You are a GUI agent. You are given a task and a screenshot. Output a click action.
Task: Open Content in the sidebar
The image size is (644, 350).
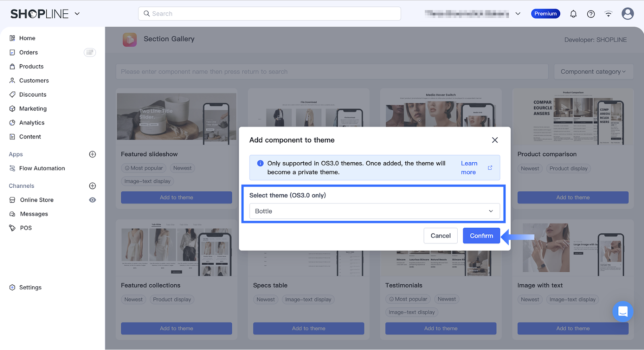[x=30, y=137]
